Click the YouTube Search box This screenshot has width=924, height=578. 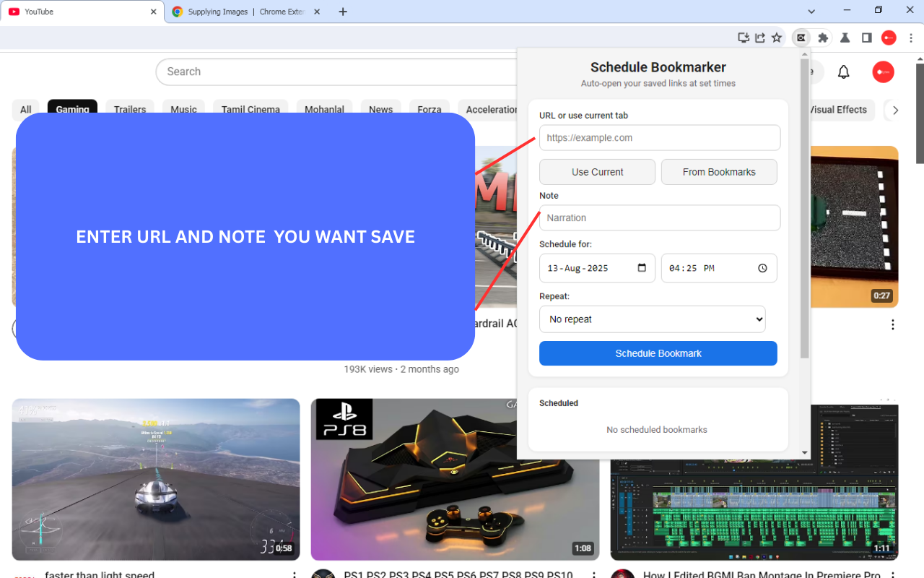click(x=336, y=72)
